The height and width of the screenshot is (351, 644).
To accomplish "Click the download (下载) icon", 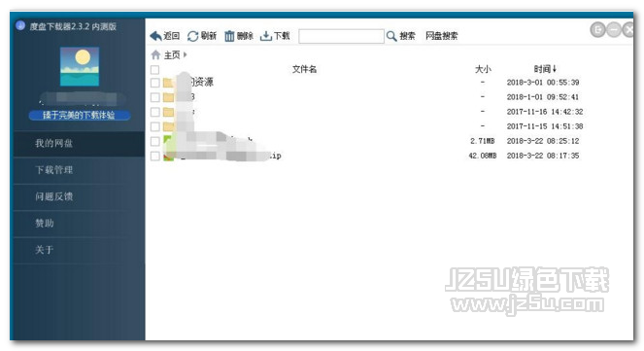I will tap(266, 36).
